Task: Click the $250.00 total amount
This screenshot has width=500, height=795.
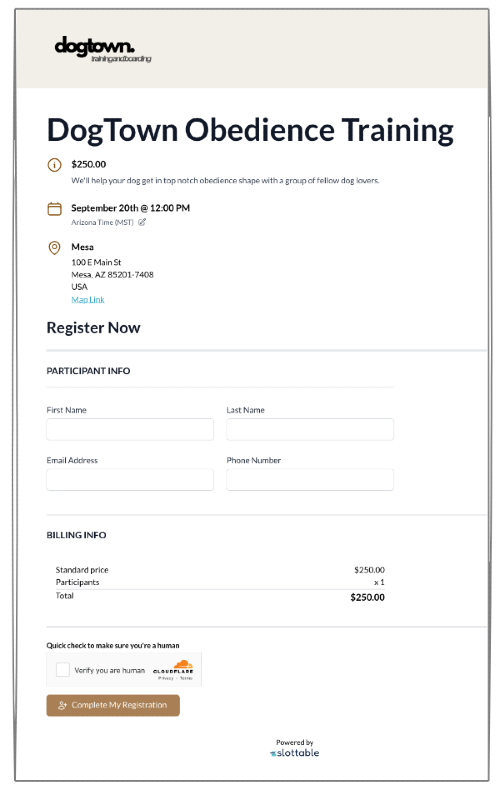Action: pyautogui.click(x=367, y=598)
